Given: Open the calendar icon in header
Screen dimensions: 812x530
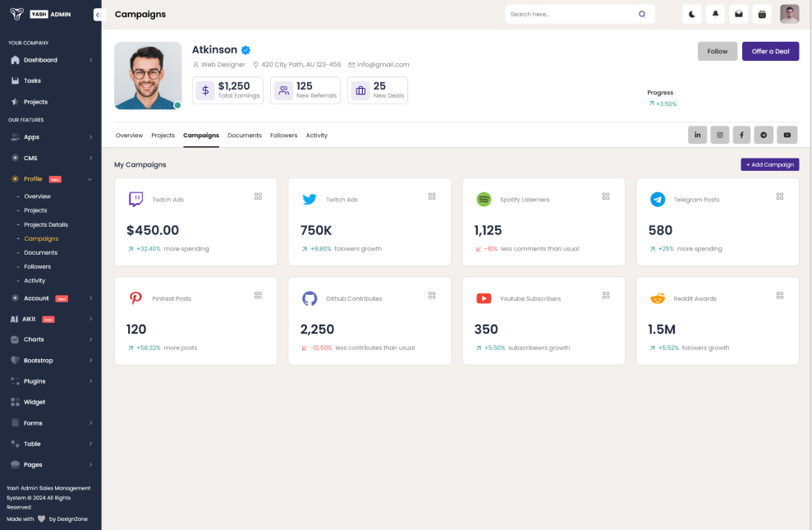Looking at the screenshot, I should pyautogui.click(x=762, y=14).
